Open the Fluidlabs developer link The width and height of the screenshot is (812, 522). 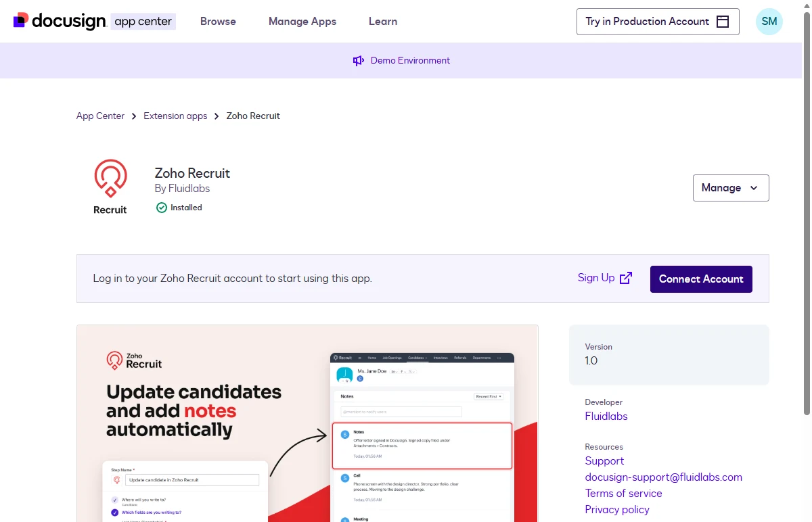(606, 417)
